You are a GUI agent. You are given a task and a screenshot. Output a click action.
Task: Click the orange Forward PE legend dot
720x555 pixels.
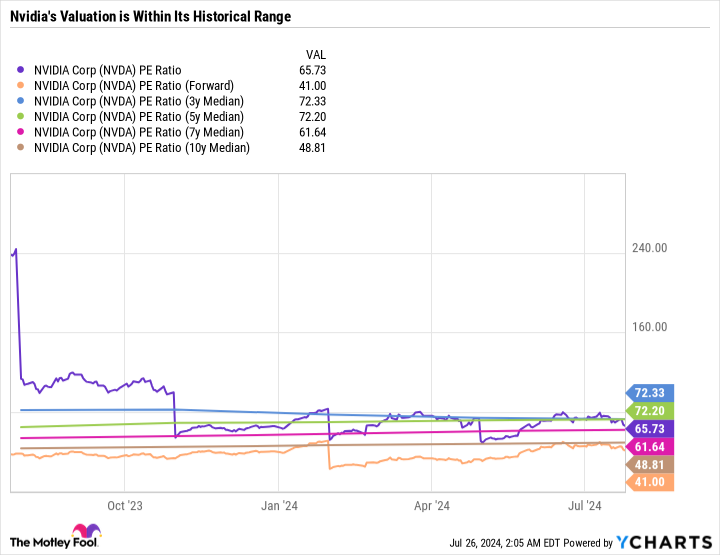pos(20,86)
